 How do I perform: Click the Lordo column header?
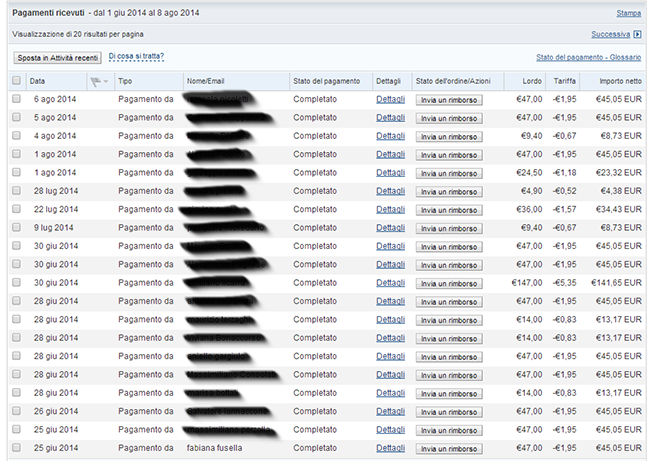pos(532,81)
